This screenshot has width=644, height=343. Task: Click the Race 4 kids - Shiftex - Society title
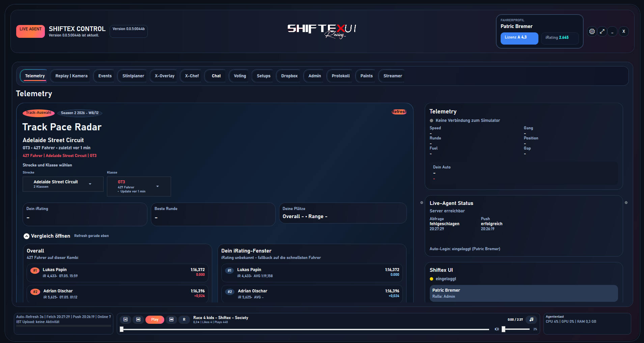tap(221, 318)
